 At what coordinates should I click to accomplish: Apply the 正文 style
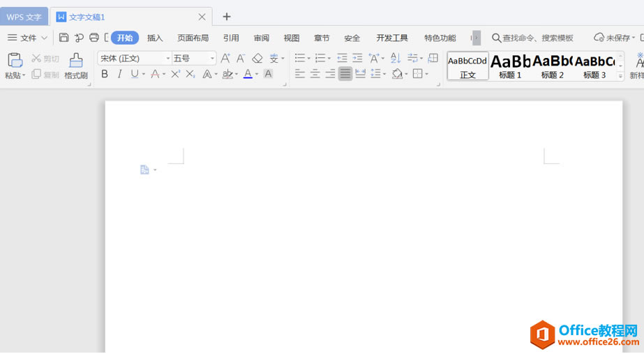pyautogui.click(x=467, y=66)
